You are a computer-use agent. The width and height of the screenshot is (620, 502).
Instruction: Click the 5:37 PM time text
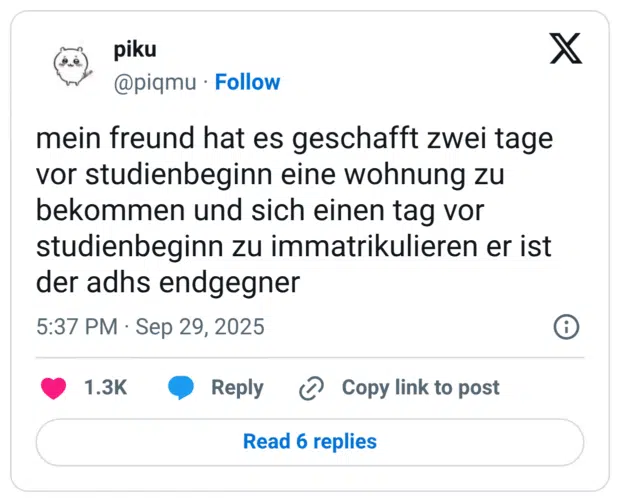[77, 327]
